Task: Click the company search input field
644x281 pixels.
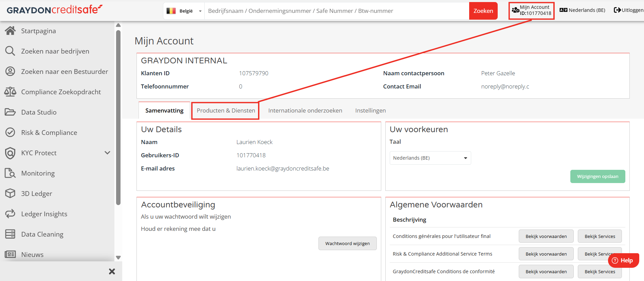Action: pos(337,11)
